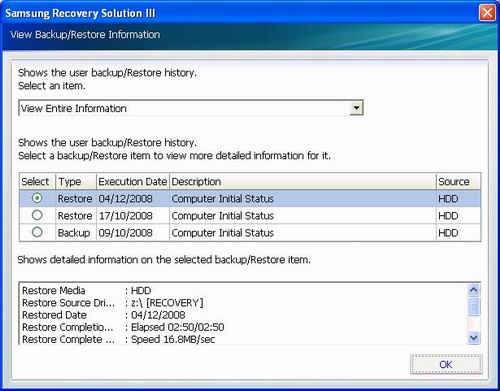Select the 04/12/2008 Restore radio button
The height and width of the screenshot is (391, 500).
pyautogui.click(x=37, y=198)
